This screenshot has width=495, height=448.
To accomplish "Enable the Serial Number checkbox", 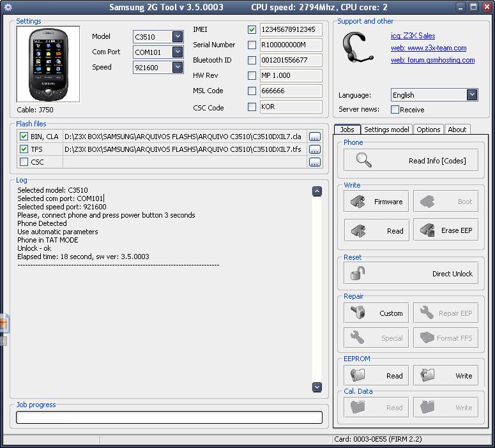I will (252, 45).
